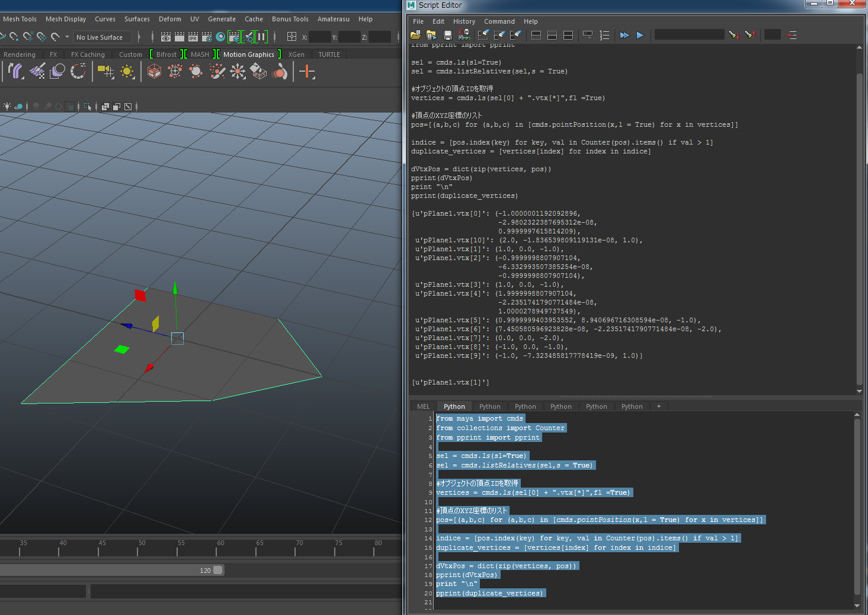Screen dimensions: 868x615
Task: Toggle the pause Viewport 2 display button
Action: point(261,37)
